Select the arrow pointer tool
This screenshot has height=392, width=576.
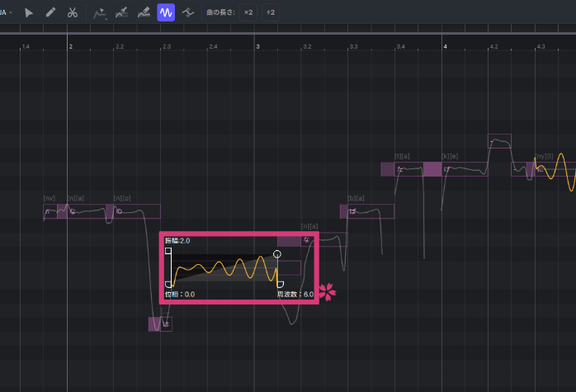(29, 13)
